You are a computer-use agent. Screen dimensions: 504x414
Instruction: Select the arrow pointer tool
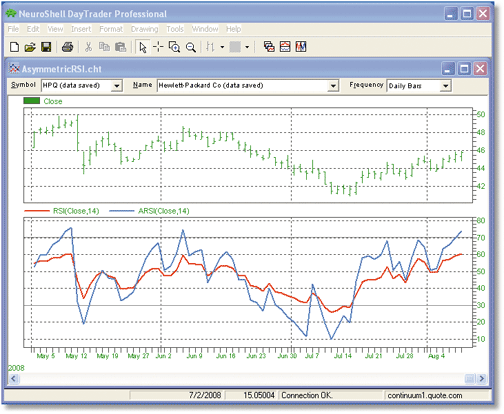143,47
